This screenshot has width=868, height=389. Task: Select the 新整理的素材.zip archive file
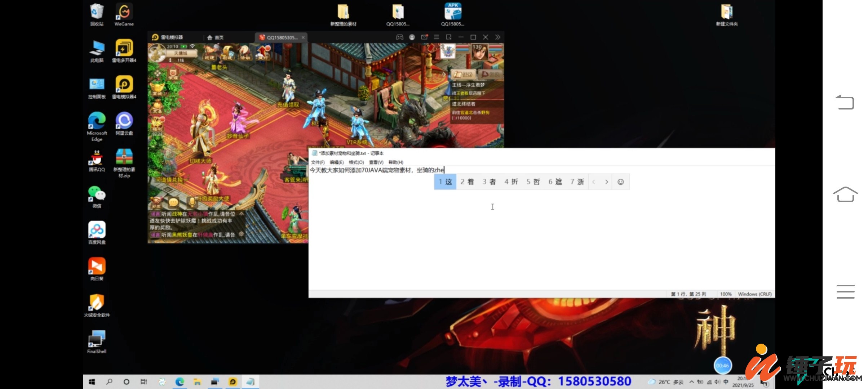(x=124, y=163)
